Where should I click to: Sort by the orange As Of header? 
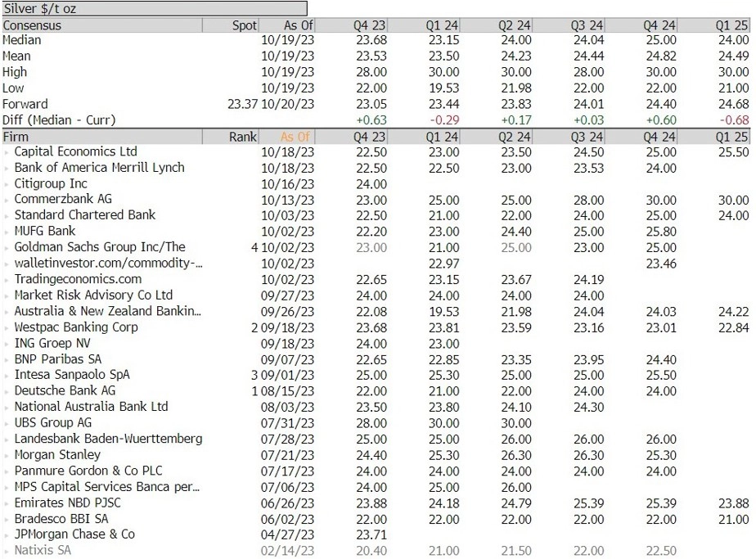click(x=295, y=137)
